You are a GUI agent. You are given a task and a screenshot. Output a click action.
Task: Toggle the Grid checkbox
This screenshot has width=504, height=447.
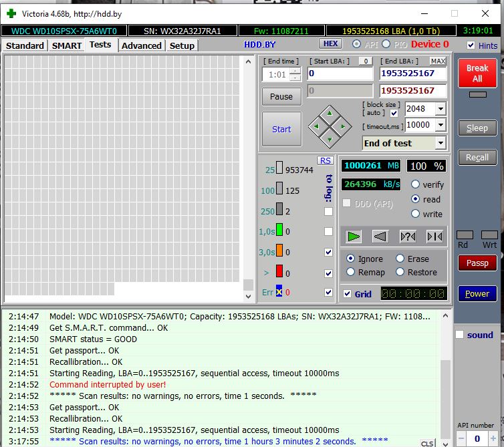click(x=347, y=294)
